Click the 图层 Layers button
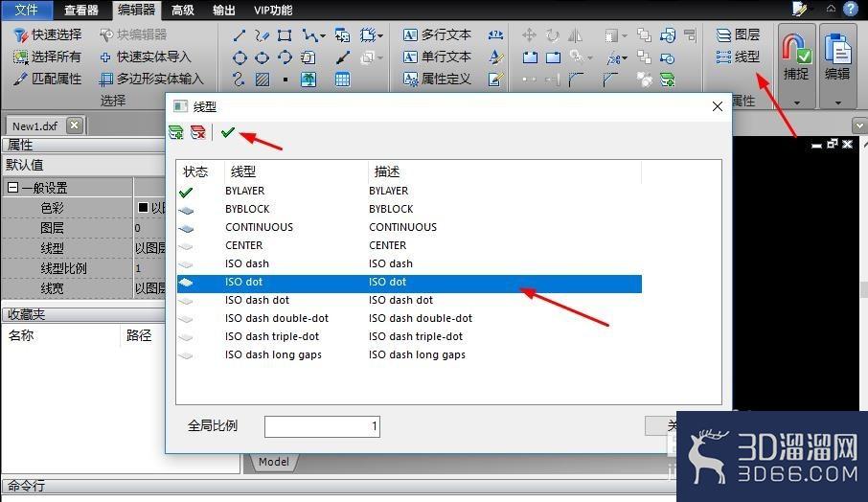Viewport: 868px width, 502px height. [x=738, y=34]
